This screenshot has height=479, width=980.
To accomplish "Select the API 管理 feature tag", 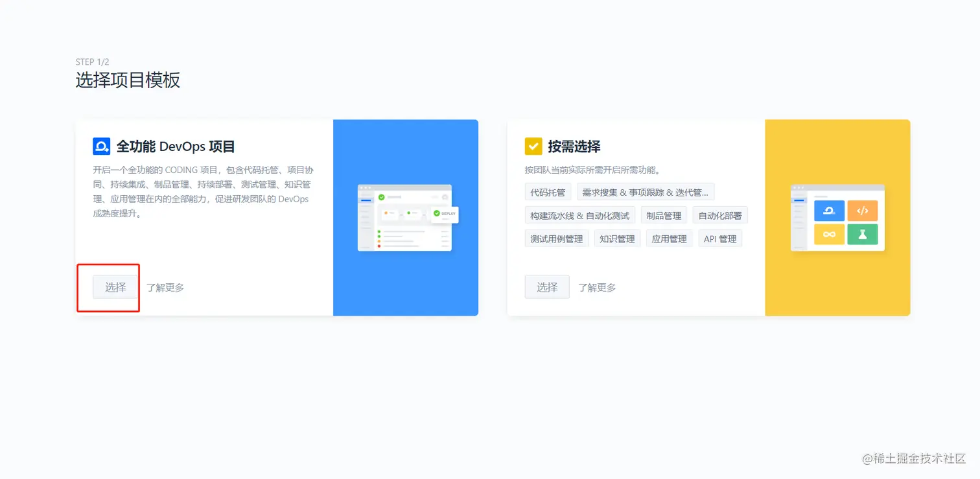I will pos(720,239).
